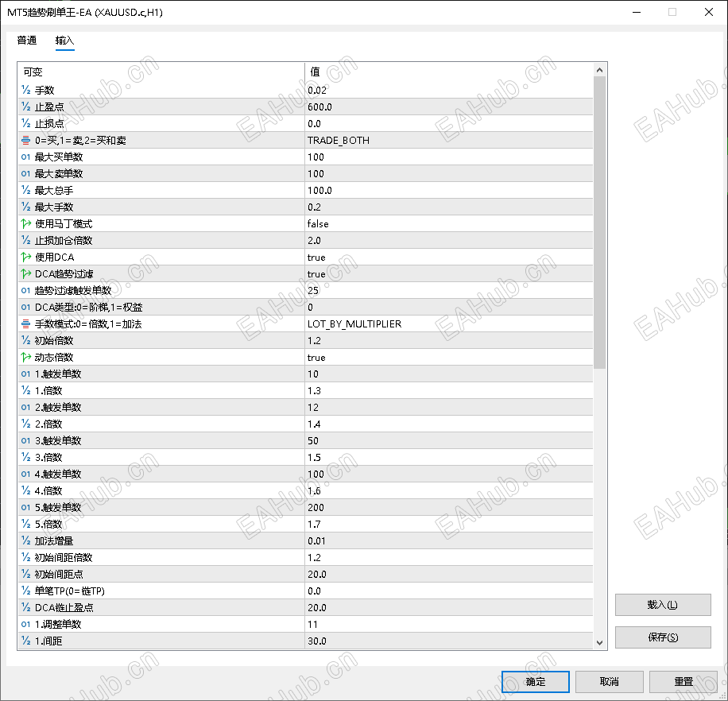Image resolution: width=728 pixels, height=701 pixels.
Task: Open the TRADE_BOTH value dropdown
Action: click(448, 140)
